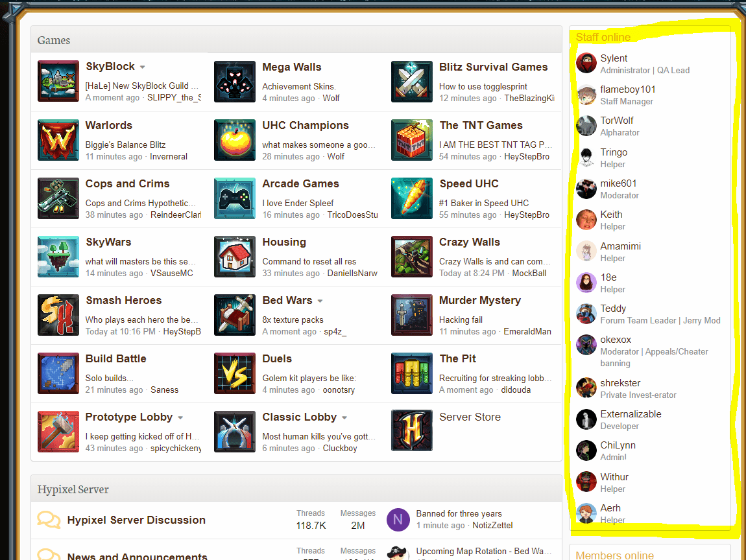The image size is (746, 560).
Task: Open the Arcade Games controller icon
Action: (x=235, y=198)
